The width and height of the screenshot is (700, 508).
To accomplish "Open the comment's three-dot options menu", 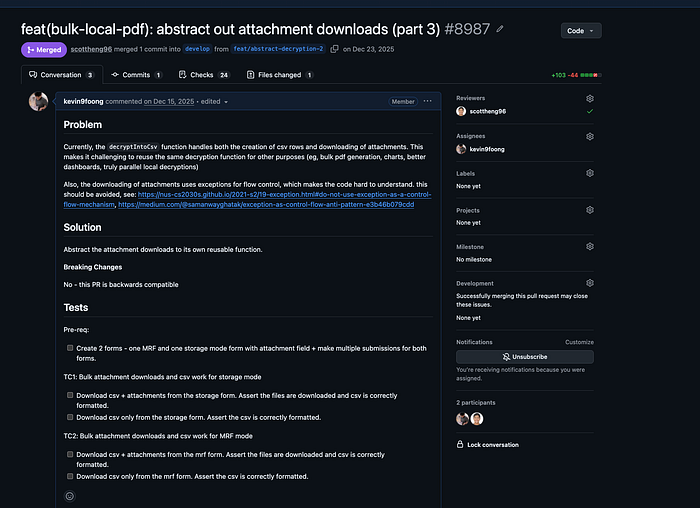I will (427, 101).
